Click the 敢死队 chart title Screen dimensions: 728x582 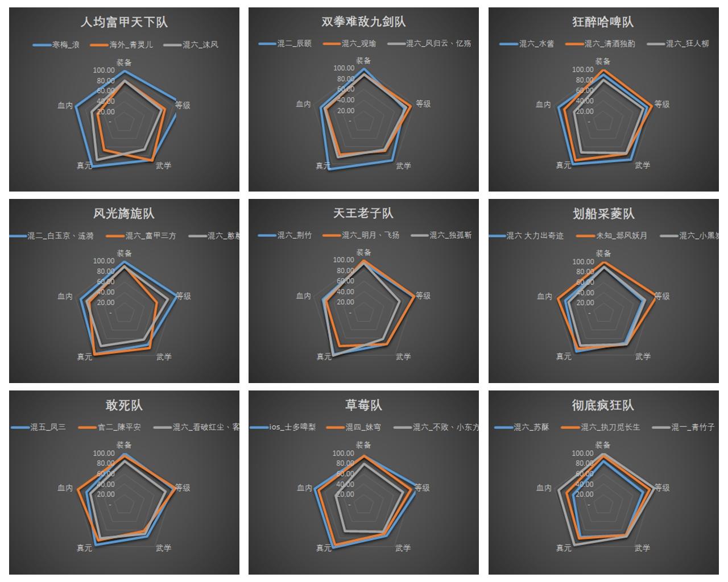tap(124, 405)
